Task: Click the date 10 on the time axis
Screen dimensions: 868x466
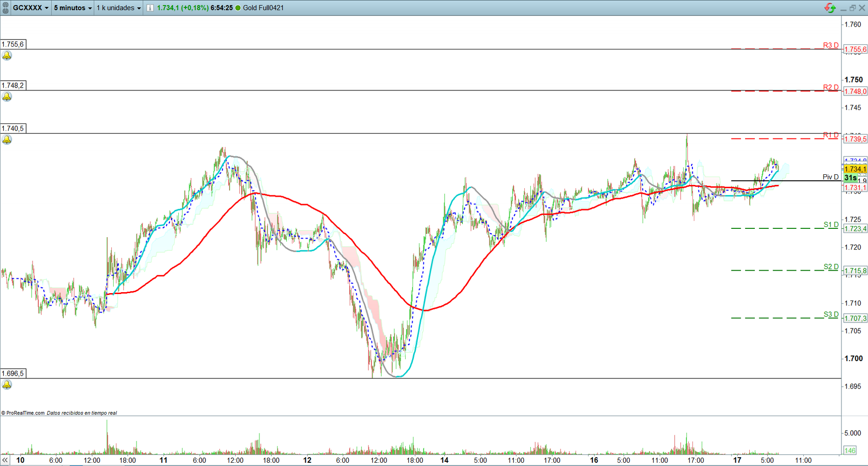Action: [20, 460]
